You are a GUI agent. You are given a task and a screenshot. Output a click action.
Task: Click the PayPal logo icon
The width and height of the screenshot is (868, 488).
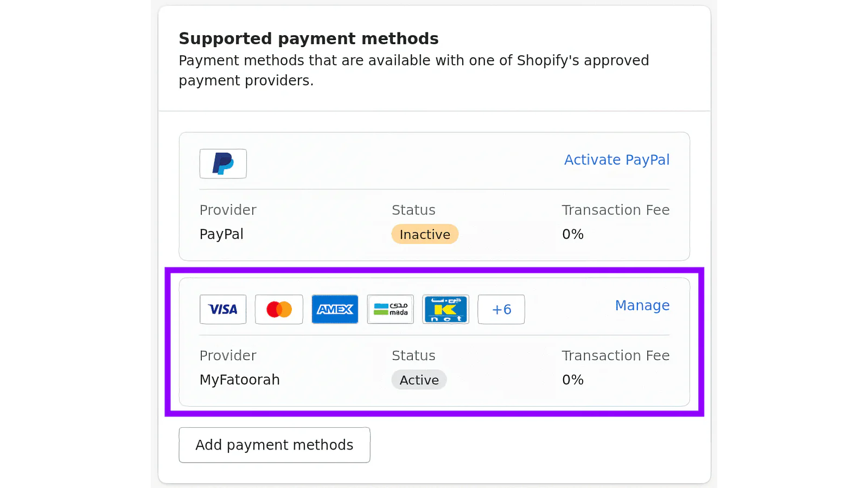(x=223, y=164)
